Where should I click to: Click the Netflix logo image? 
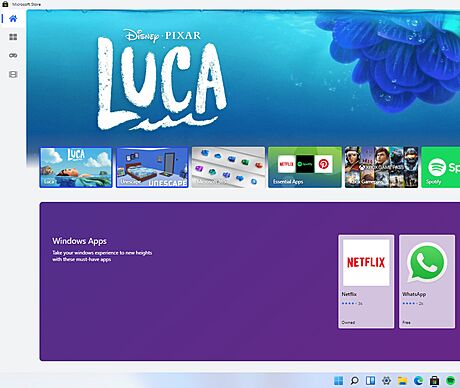click(x=366, y=262)
